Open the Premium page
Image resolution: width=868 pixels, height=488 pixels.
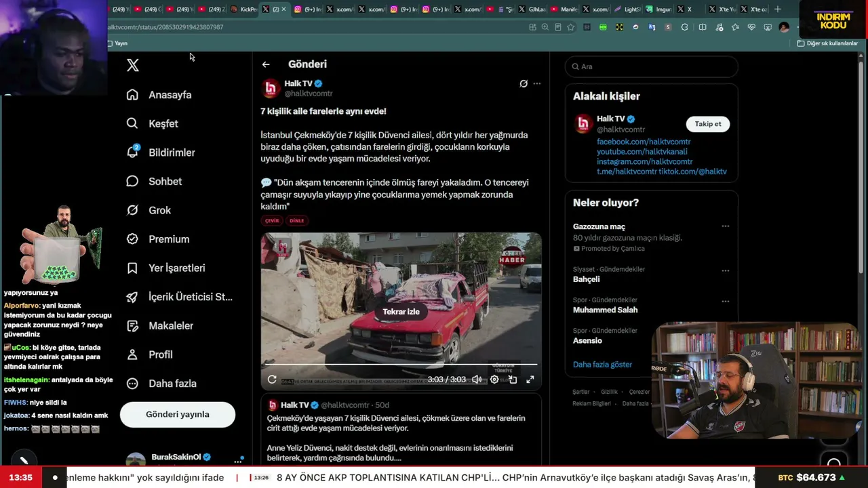coord(157,239)
